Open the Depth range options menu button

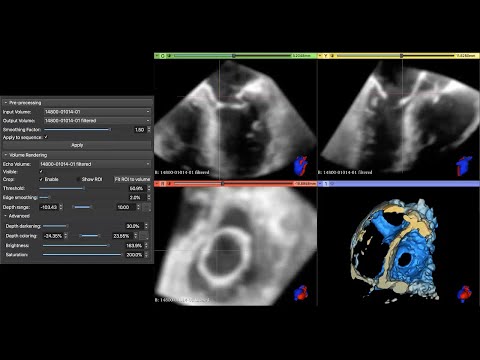146,207
